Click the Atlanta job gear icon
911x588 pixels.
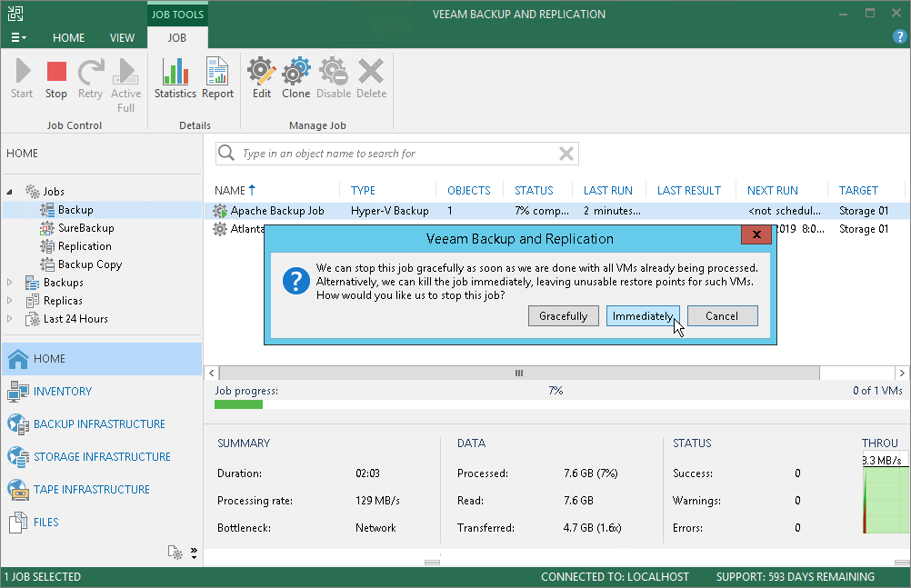(220, 229)
